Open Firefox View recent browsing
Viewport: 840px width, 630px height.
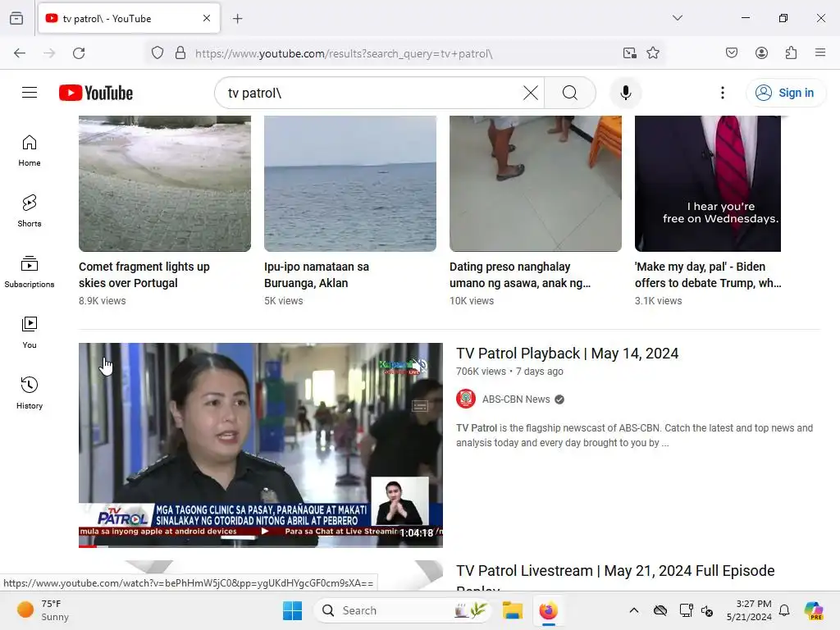coord(16,18)
